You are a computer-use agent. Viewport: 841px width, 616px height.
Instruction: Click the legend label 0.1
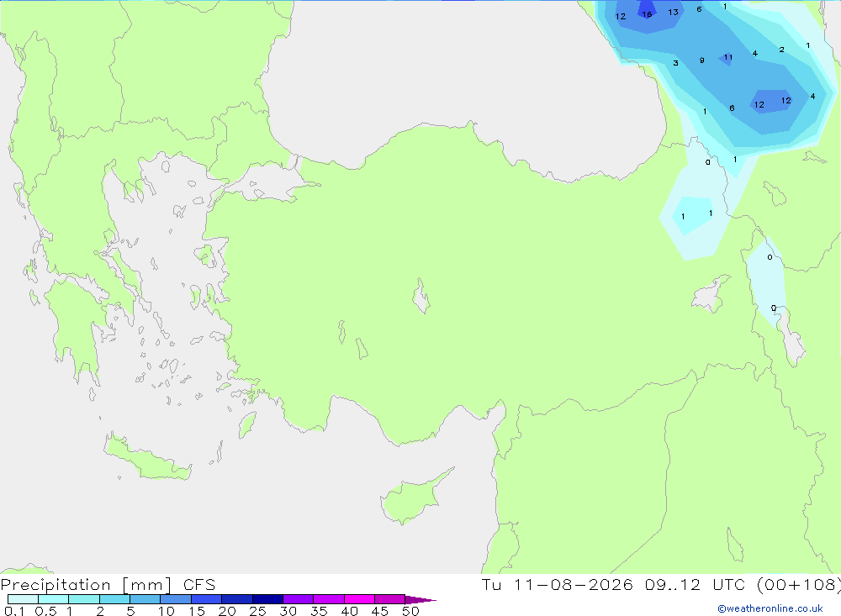14,611
